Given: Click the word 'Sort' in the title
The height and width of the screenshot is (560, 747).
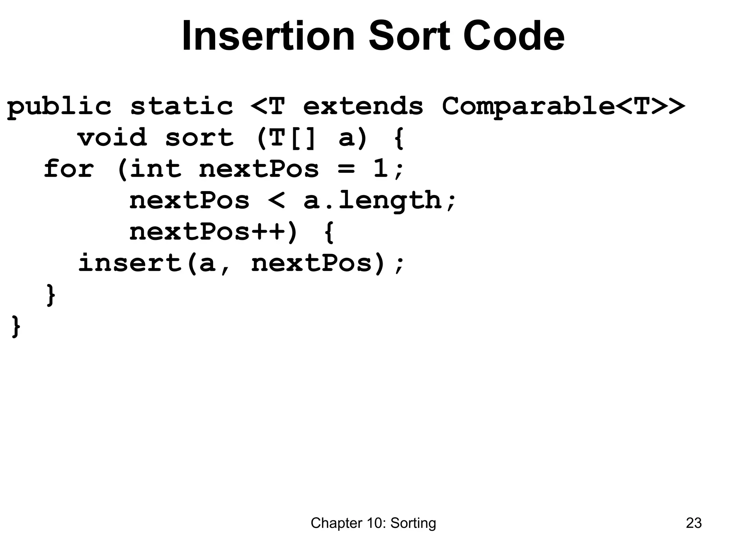Looking at the screenshot, I should click(409, 36).
